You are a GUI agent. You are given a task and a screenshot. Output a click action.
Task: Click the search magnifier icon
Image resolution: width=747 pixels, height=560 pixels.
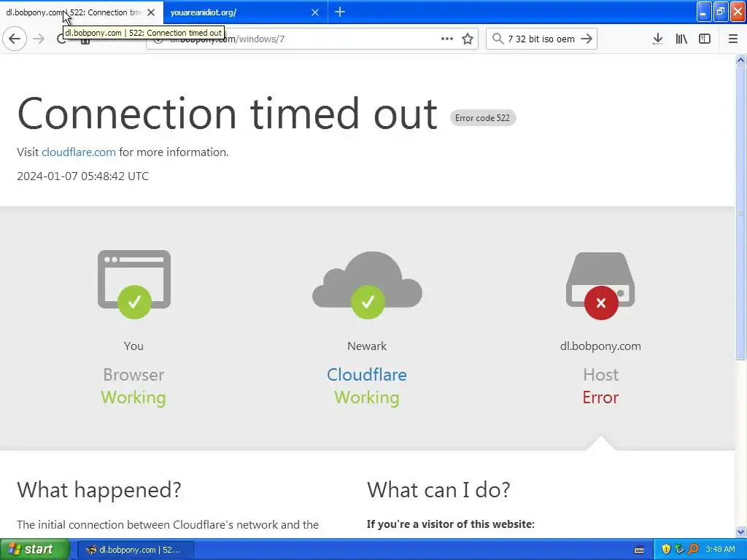click(x=498, y=39)
